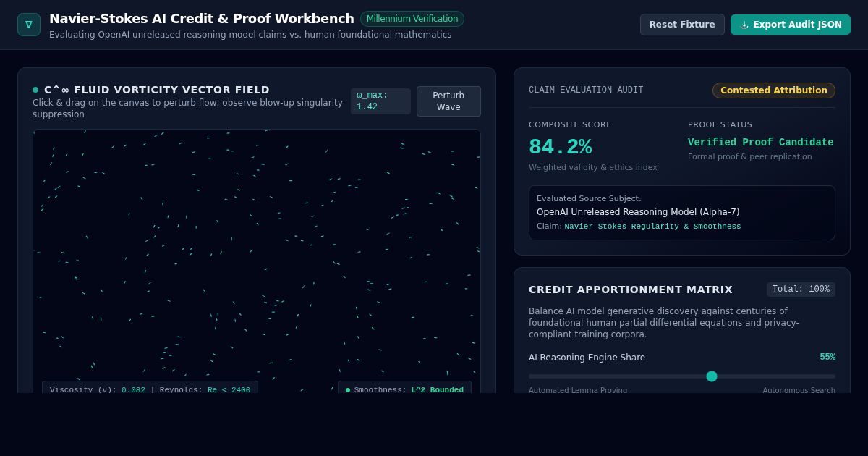Click the 84.2% composite score value

click(561, 147)
